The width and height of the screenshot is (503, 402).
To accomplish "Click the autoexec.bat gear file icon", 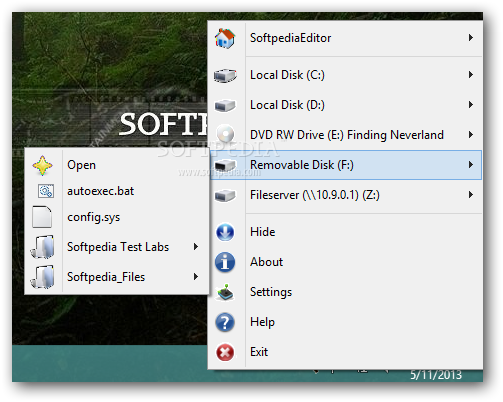I will coord(46,191).
